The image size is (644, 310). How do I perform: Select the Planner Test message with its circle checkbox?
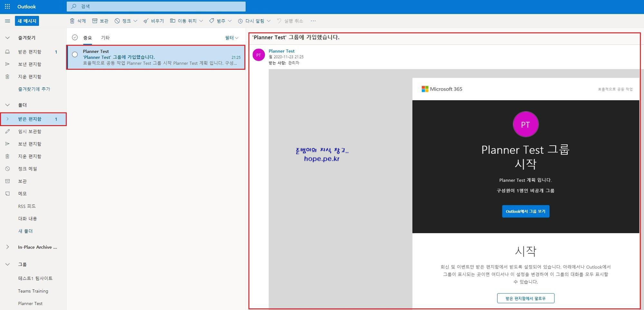75,54
